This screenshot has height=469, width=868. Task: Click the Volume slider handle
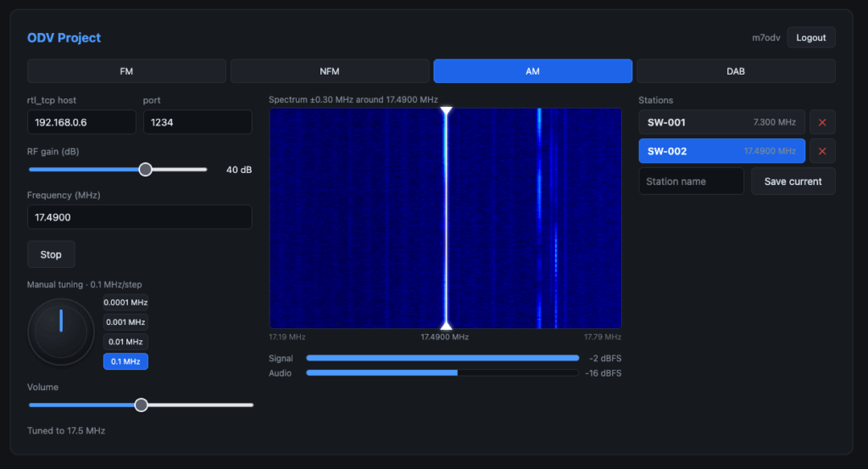142,405
